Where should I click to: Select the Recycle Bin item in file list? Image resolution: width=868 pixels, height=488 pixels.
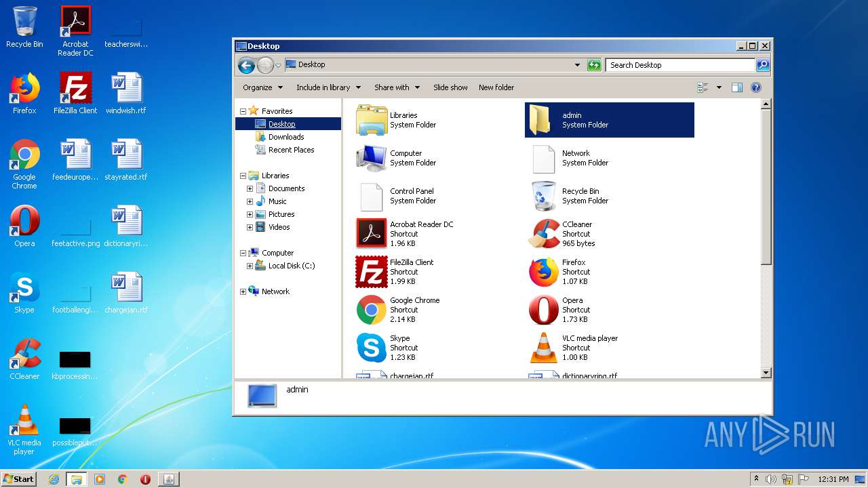pyautogui.click(x=609, y=196)
